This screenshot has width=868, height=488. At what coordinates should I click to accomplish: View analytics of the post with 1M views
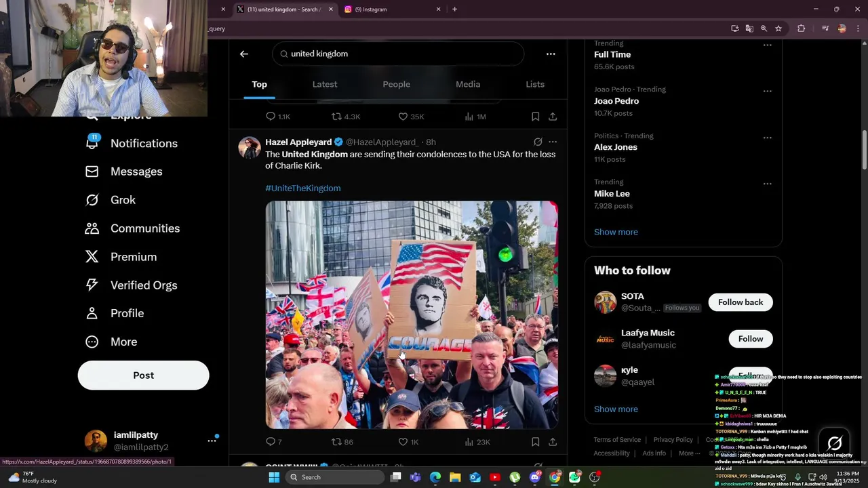(x=475, y=117)
